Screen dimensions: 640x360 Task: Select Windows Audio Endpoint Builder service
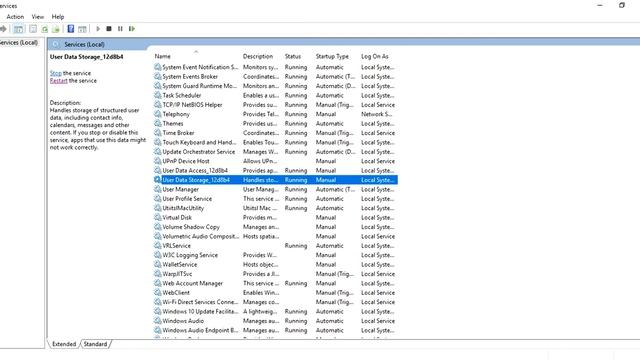275,330
